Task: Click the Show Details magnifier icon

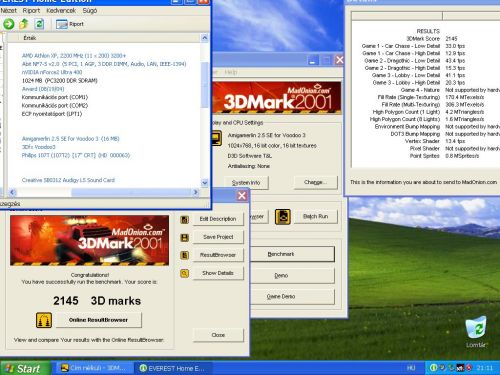Action: [x=184, y=274]
